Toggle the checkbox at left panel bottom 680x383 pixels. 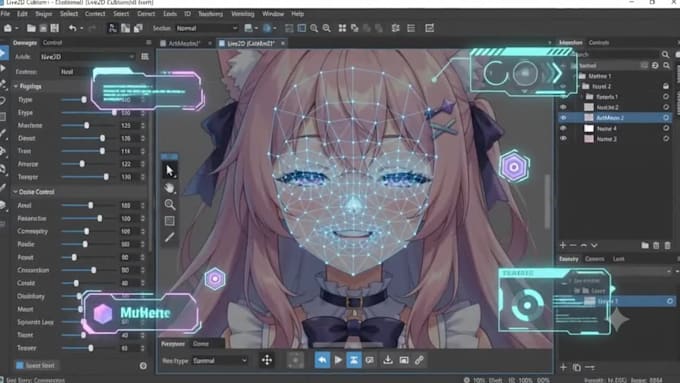click(x=20, y=365)
